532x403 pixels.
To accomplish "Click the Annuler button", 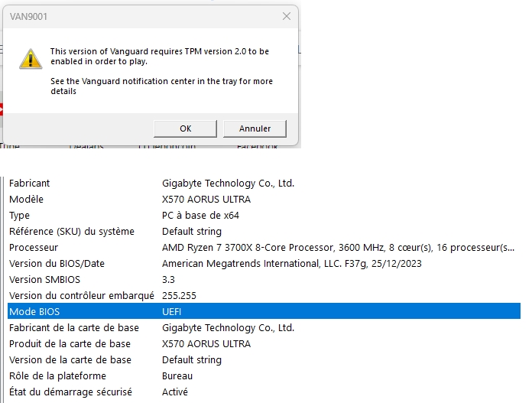I will pos(255,128).
